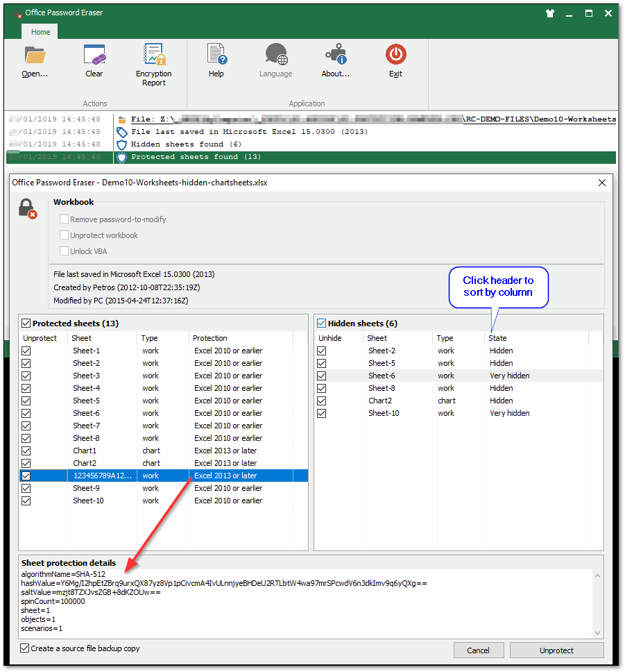Uncheck Unprotect for the 123456789A12... row

[x=26, y=476]
